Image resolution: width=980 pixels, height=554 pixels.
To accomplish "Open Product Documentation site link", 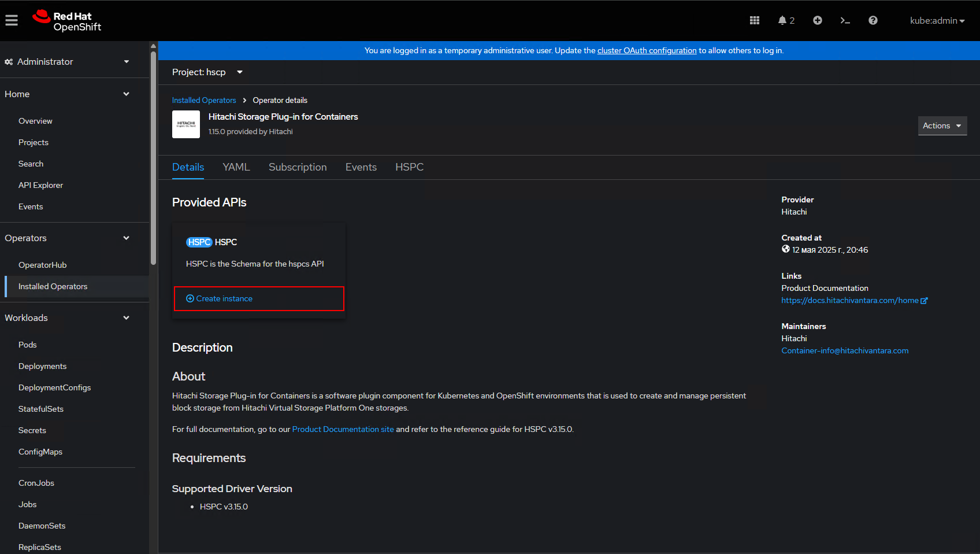I will click(x=343, y=429).
